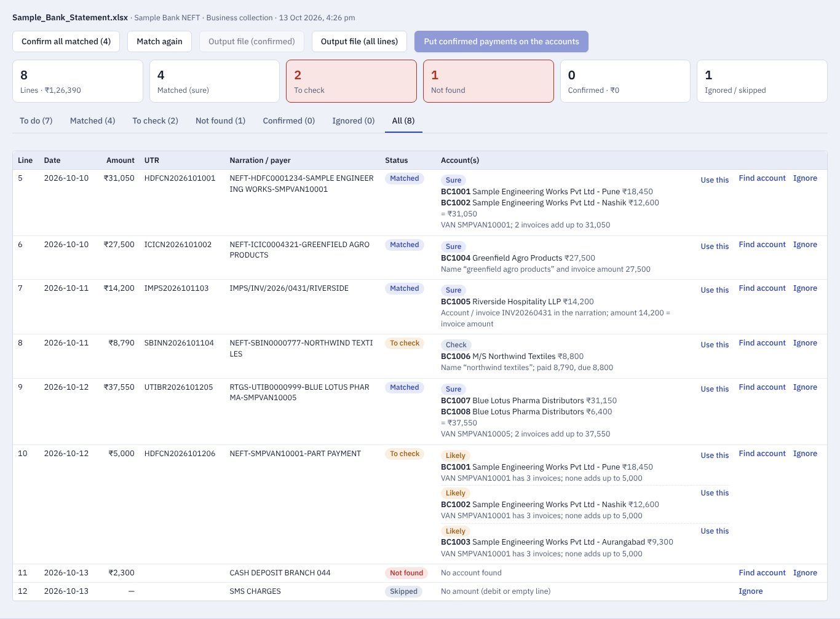Click the Not found summary card
This screenshot has width=840, height=619.
[488, 81]
